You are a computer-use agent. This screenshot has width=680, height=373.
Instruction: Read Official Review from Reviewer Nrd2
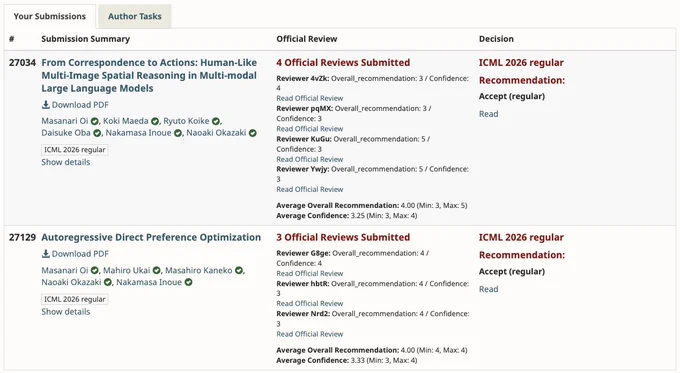pyautogui.click(x=310, y=334)
